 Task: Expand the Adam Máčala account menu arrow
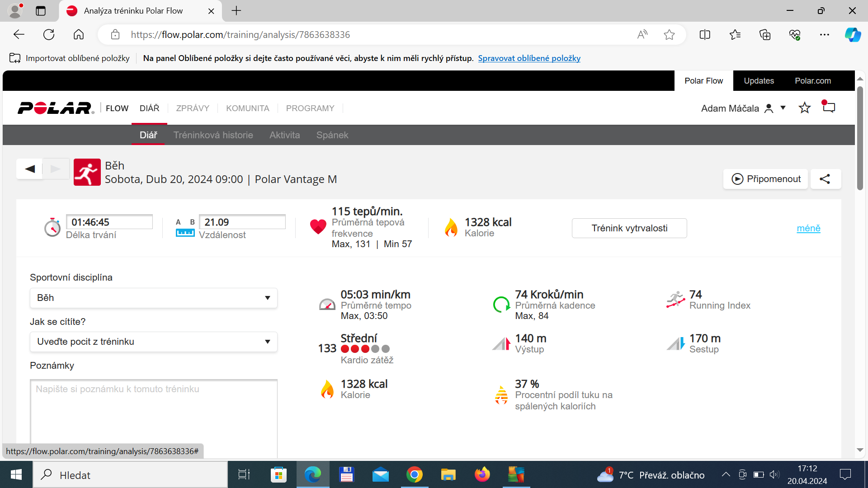click(x=783, y=108)
